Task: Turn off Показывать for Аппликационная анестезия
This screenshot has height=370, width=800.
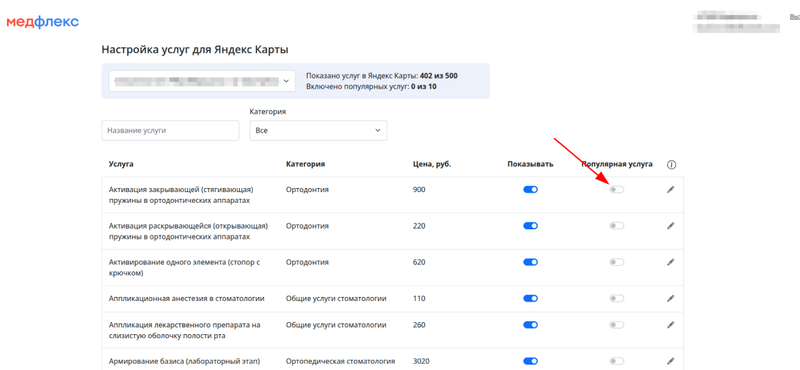Action: click(531, 298)
